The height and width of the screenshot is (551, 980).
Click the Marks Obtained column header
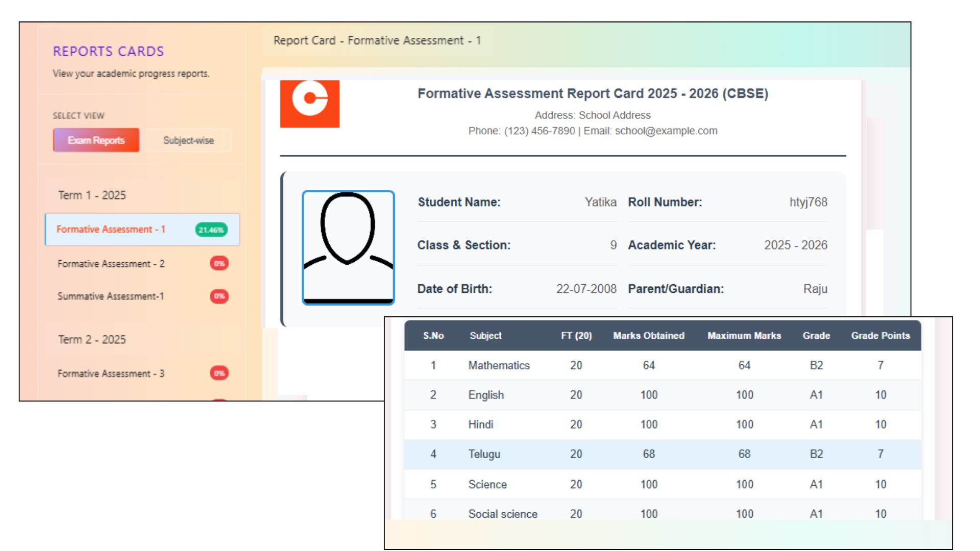click(x=648, y=336)
